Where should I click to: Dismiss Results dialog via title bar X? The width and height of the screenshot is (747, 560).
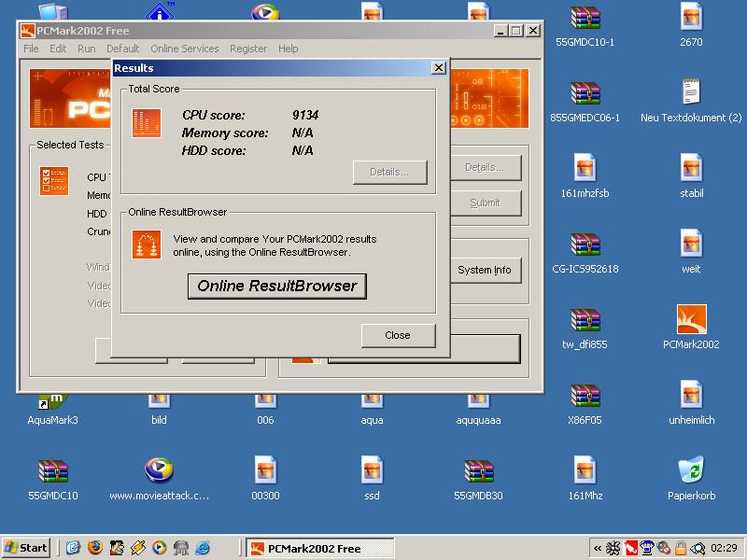tap(438, 68)
